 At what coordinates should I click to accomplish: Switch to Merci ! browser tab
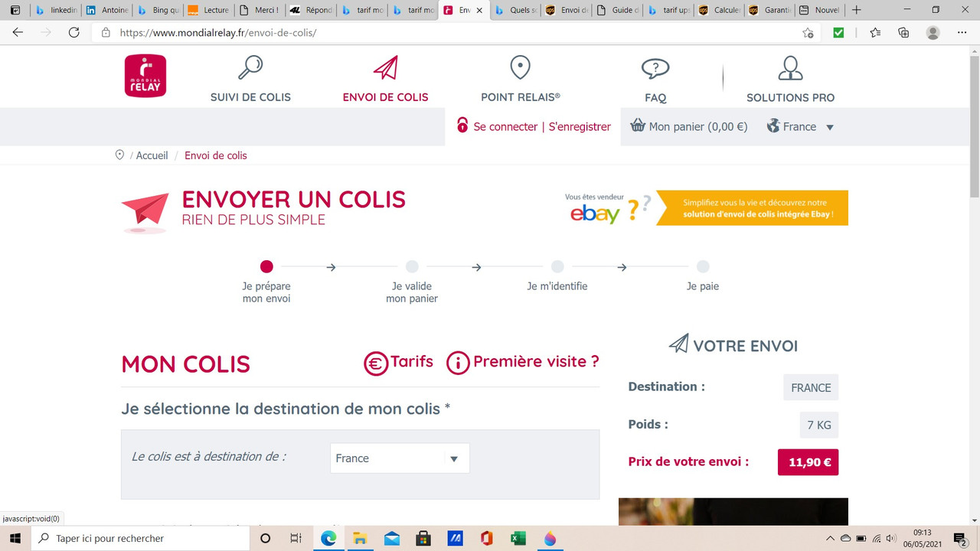tap(260, 10)
